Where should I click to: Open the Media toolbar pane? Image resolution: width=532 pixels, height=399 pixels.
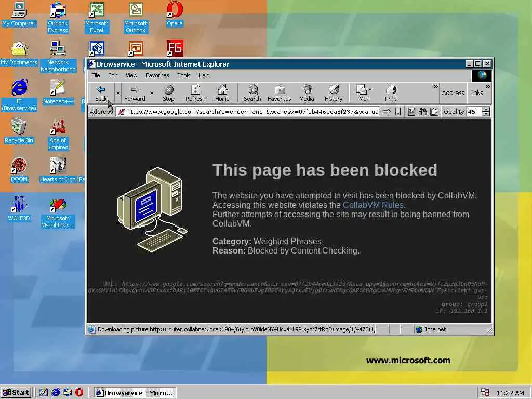307,93
